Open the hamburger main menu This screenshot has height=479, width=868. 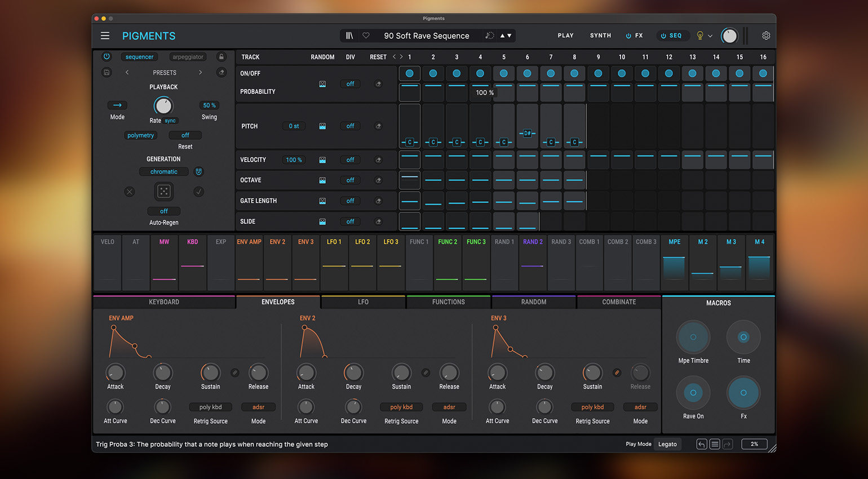point(105,36)
